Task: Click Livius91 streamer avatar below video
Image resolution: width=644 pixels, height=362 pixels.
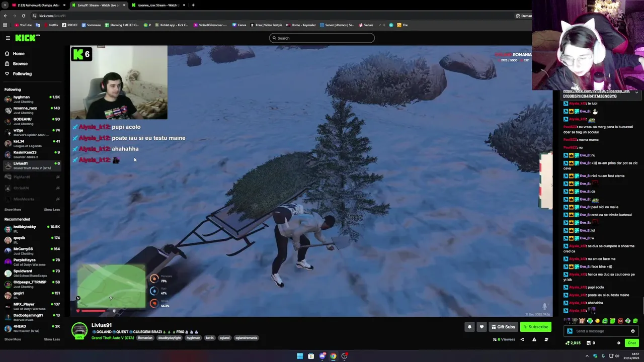Action: click(79, 330)
